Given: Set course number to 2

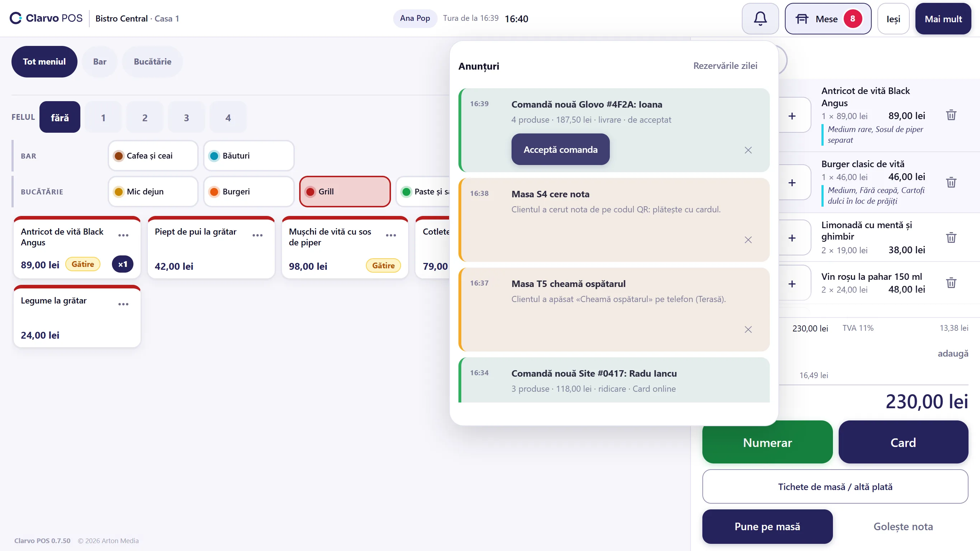Looking at the screenshot, I should click(x=145, y=117).
